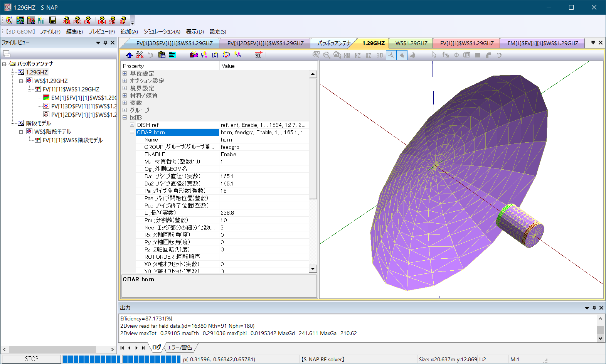Switch to YZ plane view
The height and width of the screenshot is (364, 606).
point(369,55)
